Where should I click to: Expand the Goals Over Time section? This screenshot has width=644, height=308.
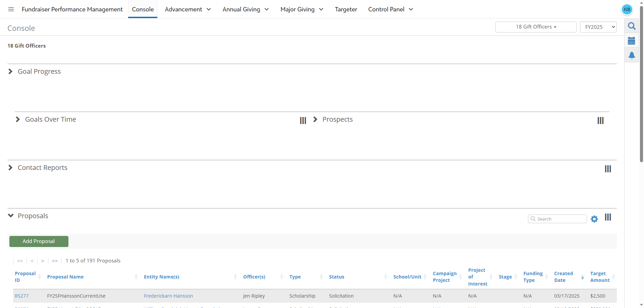pyautogui.click(x=18, y=119)
